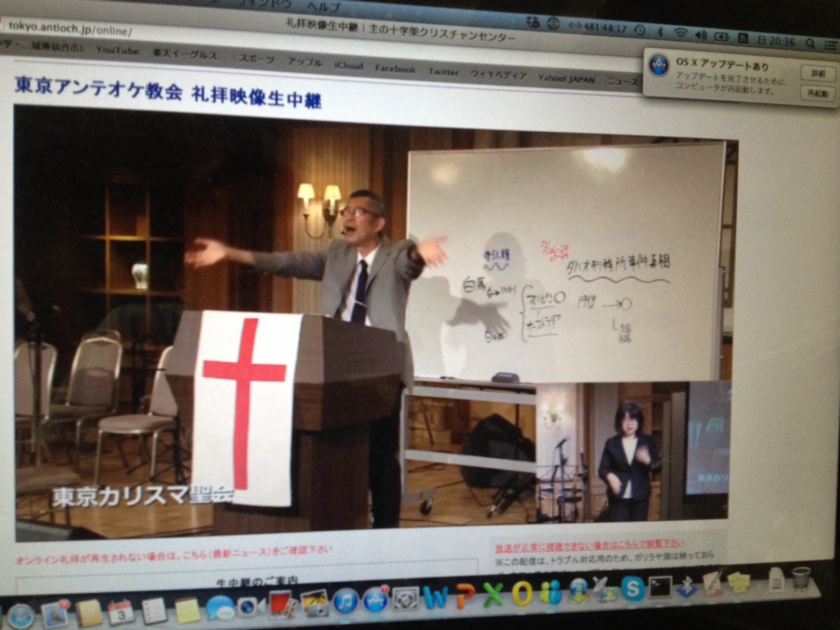Toggle the Bluetooth menu bar icon
Viewport: 840px width, 630px height.
tap(660, 32)
